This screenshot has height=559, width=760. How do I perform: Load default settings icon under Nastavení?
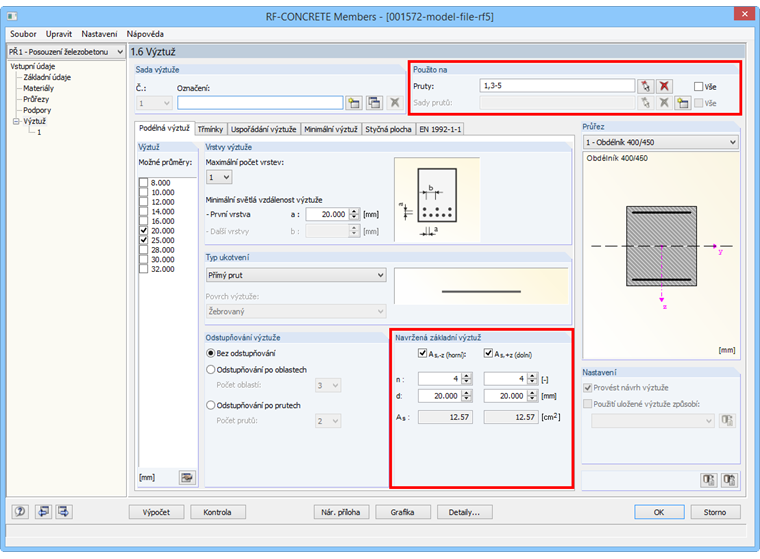[709, 480]
